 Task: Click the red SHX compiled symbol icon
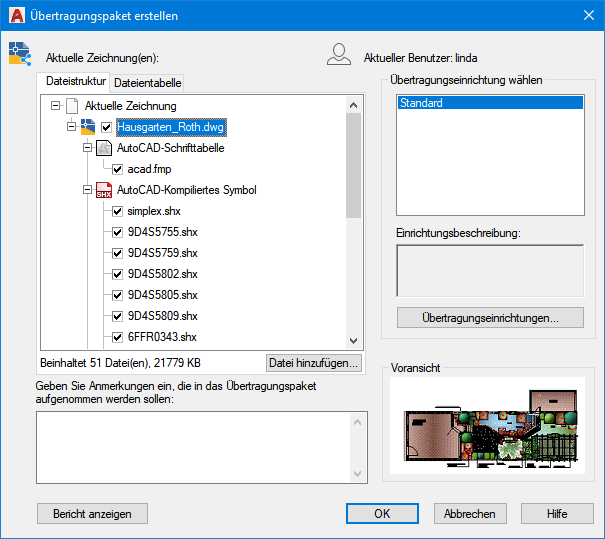coord(103,190)
